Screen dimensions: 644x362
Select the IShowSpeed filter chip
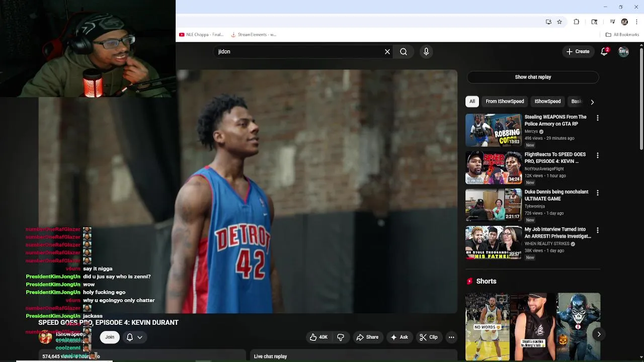(547, 102)
